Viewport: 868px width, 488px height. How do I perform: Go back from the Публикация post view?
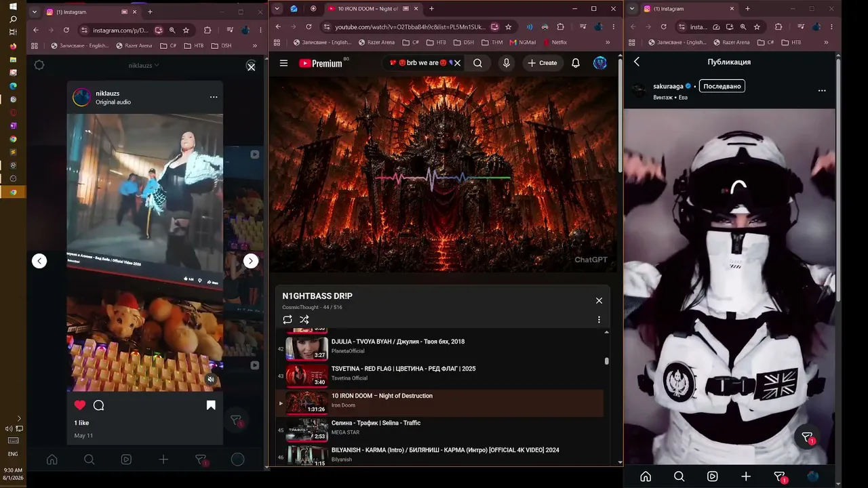point(637,62)
